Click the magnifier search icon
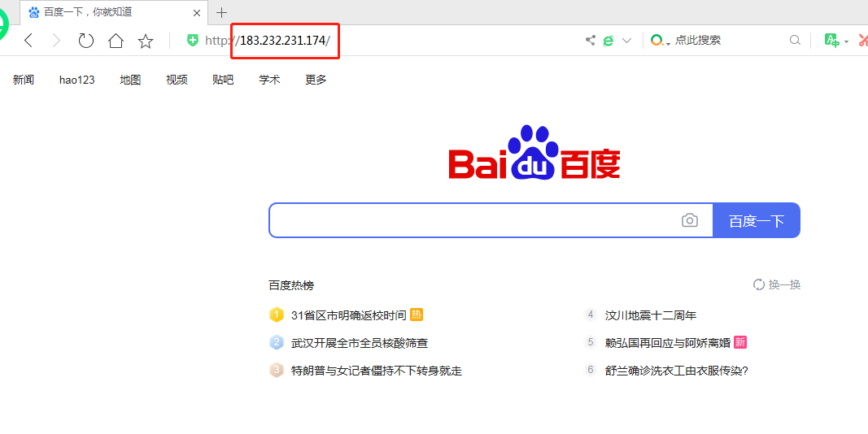Viewport: 868px width, 434px height. 795,40
